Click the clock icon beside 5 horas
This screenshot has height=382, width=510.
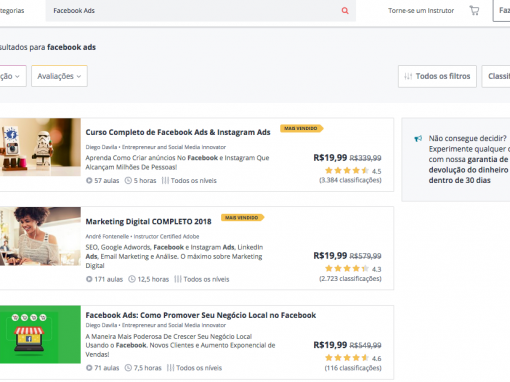tap(128, 181)
